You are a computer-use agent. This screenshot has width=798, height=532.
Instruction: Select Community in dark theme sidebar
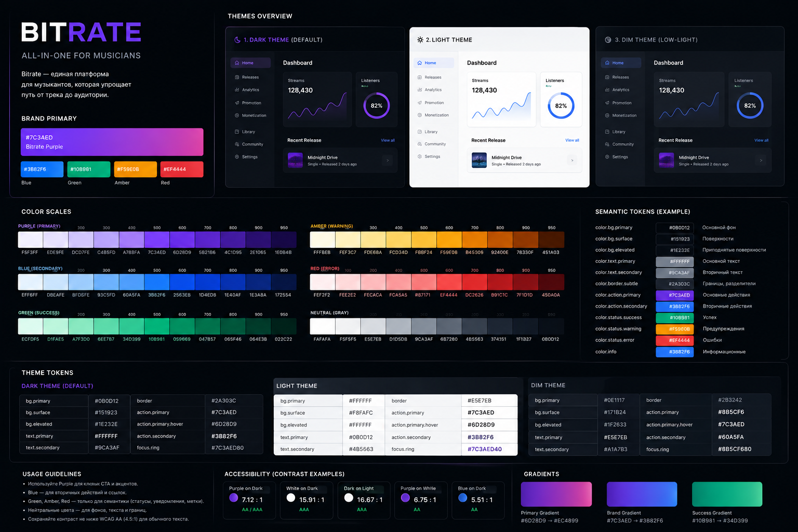click(250, 144)
